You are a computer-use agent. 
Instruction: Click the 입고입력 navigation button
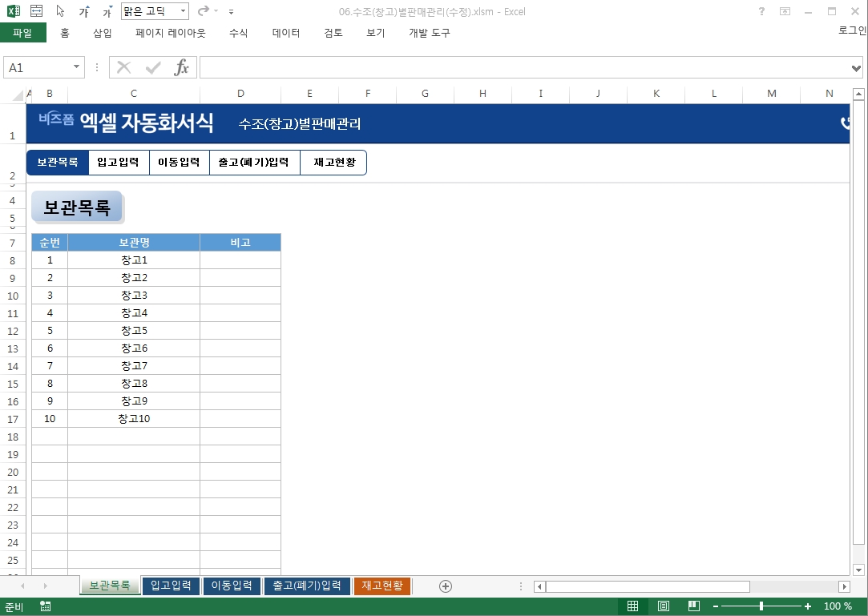pos(119,162)
